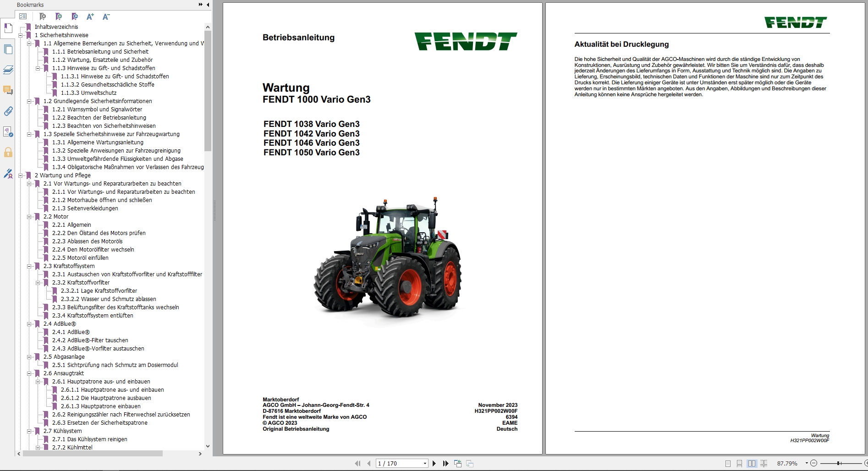
Task: Click the bookmarks horizontal scrollbar thumb
Action: click(x=93, y=454)
